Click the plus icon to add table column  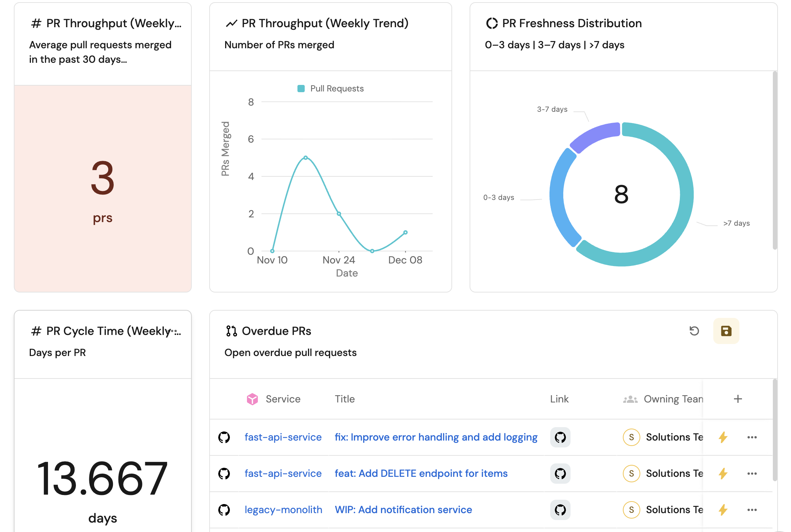pos(738,399)
